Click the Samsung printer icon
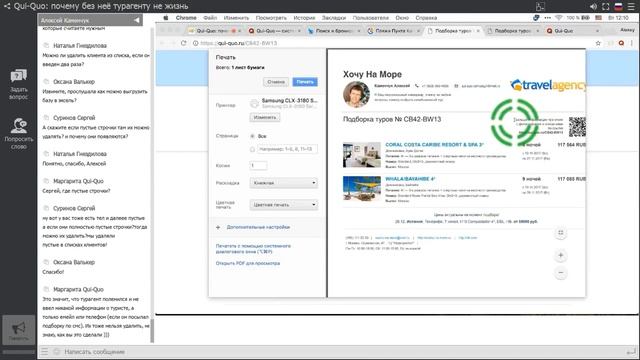Screen dimensions: 640x360 click(254, 103)
